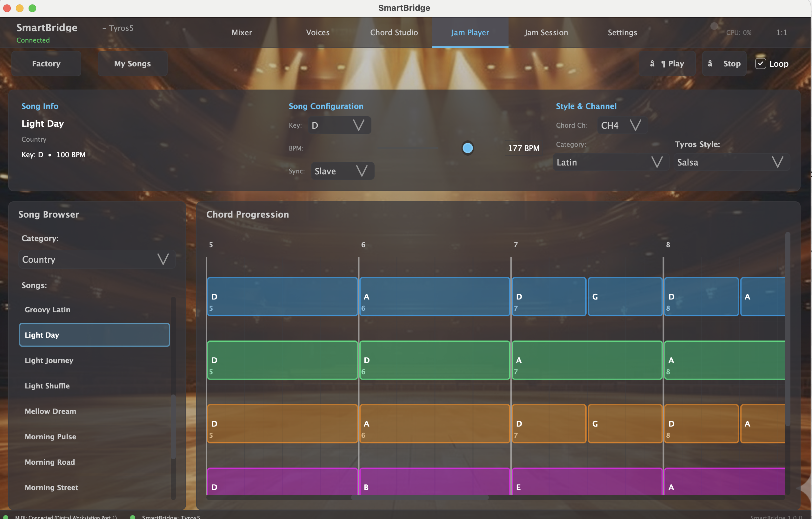Click the green MIDI connected indicator
Viewport: 812px width, 519px height.
(x=6, y=517)
